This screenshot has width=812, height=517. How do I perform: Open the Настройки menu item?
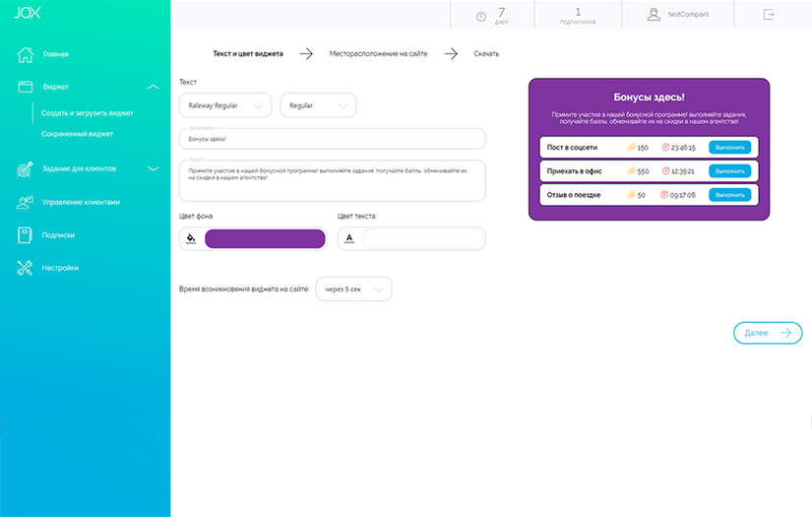pos(60,268)
